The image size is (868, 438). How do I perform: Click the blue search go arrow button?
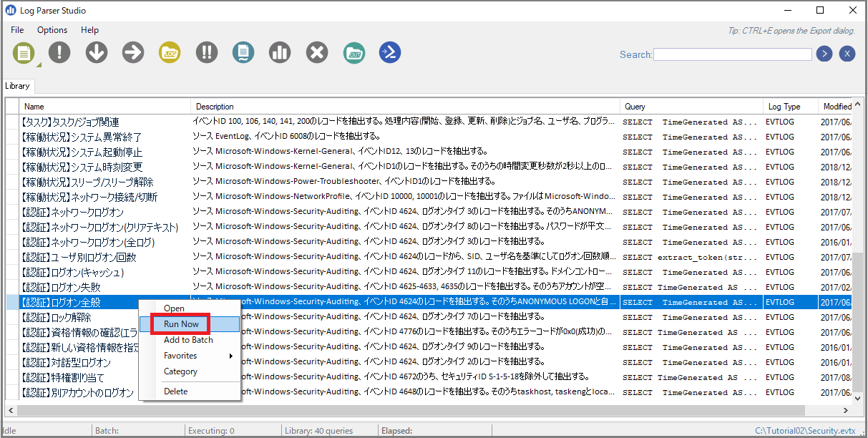(x=824, y=54)
